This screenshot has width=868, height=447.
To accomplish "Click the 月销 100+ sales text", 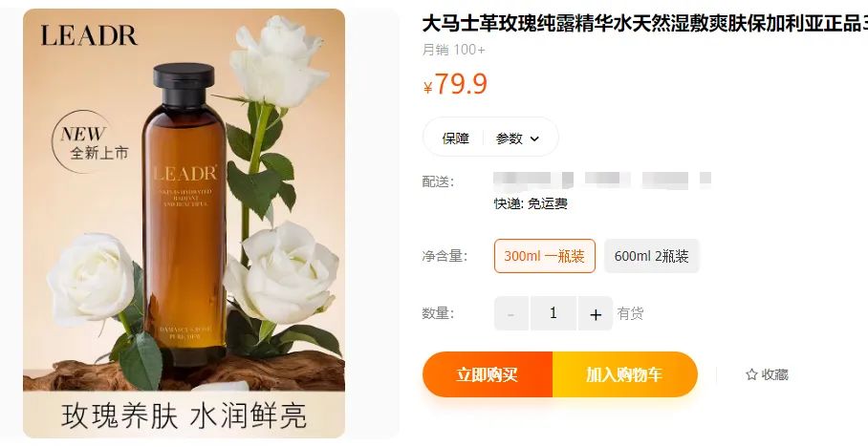I will [454, 50].
